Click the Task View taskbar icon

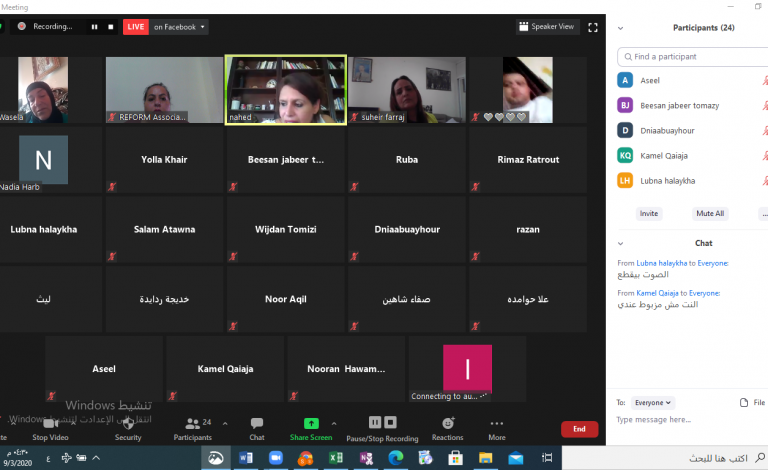tap(547, 458)
